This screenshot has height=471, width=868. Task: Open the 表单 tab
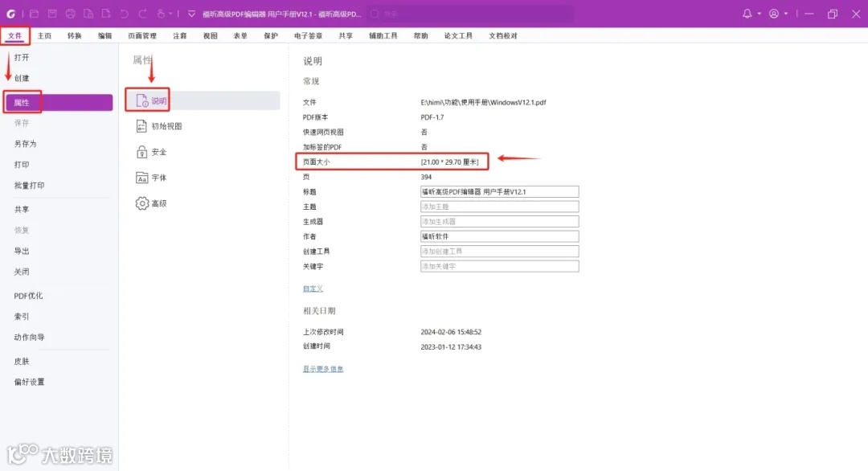pyautogui.click(x=240, y=35)
